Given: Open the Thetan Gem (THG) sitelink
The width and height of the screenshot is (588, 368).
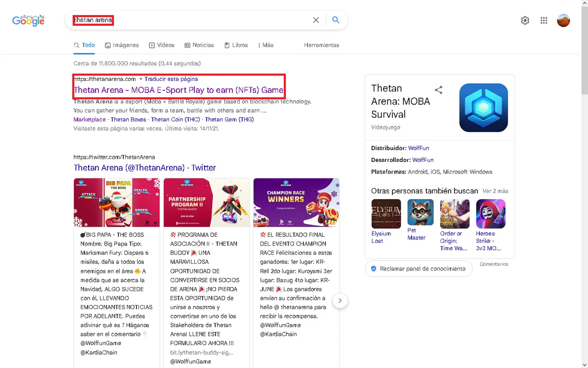Looking at the screenshot, I should coord(229,120).
